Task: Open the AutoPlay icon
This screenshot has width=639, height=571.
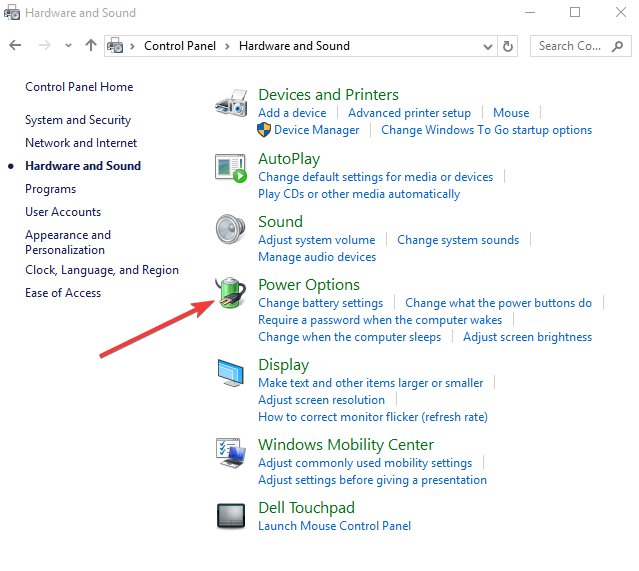Action: click(x=231, y=167)
